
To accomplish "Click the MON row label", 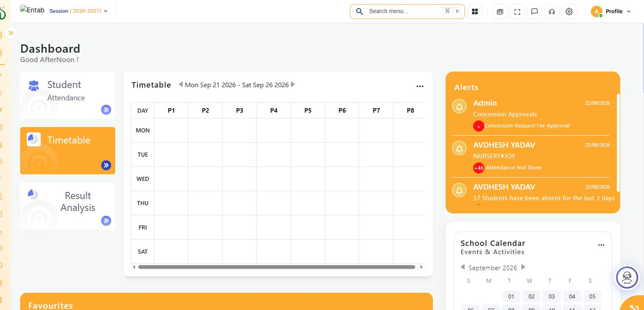I will 143,130.
